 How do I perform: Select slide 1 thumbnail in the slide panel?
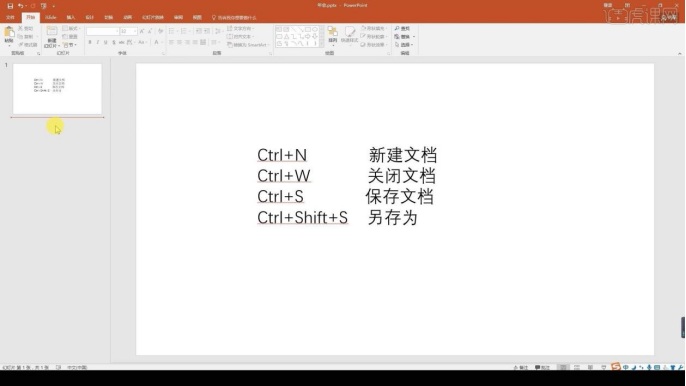[57, 89]
